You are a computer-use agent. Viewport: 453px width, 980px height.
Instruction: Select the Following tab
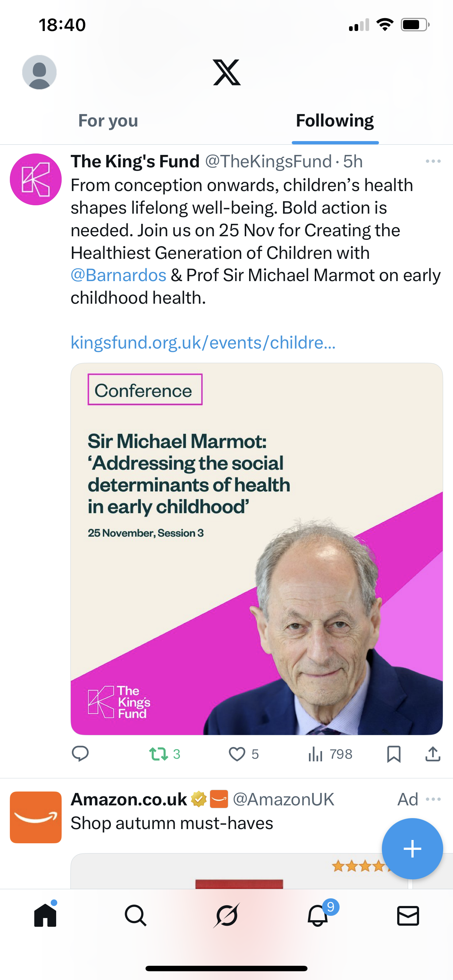pos(334,121)
